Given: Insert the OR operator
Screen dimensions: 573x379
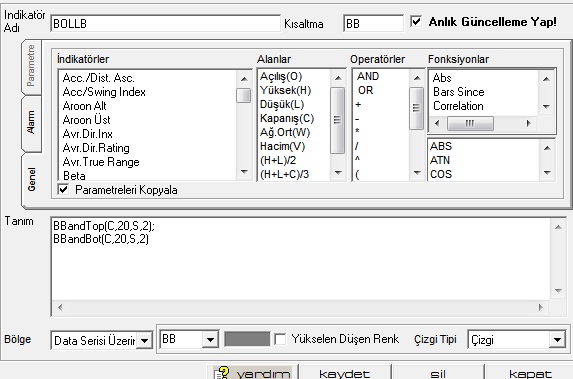Looking at the screenshot, I should click(x=365, y=90).
